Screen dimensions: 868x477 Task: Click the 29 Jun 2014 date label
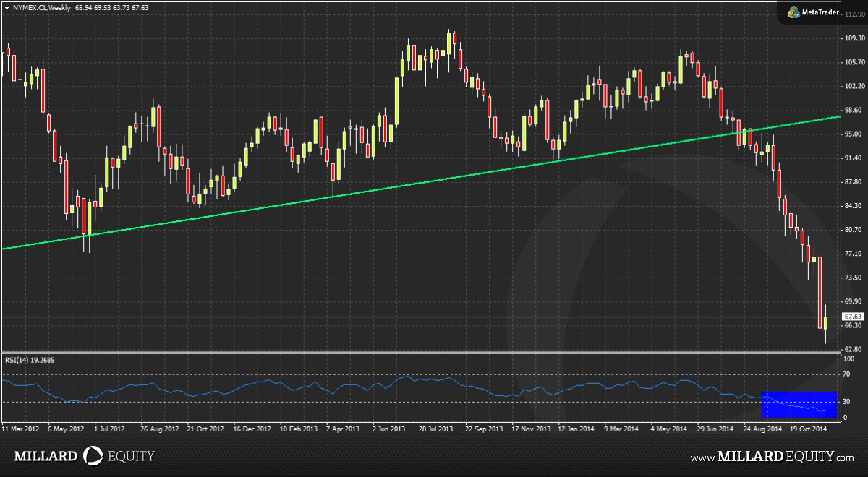715,429
